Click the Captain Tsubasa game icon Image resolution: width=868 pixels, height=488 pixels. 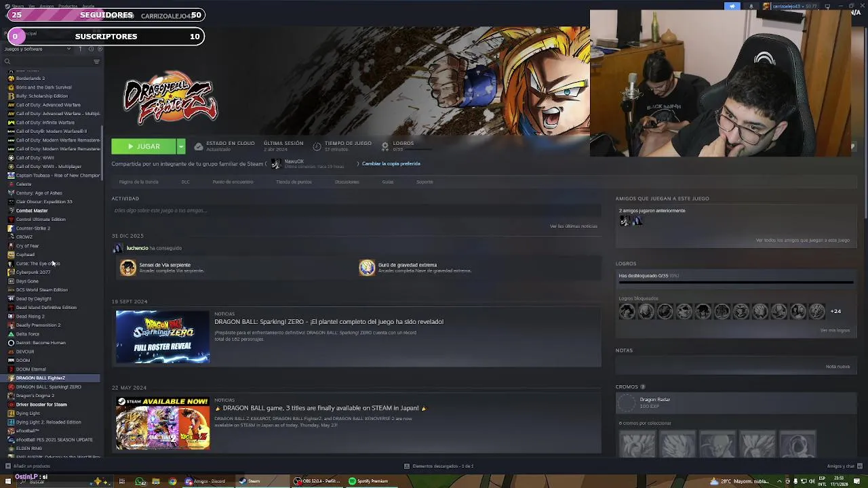pyautogui.click(x=11, y=176)
